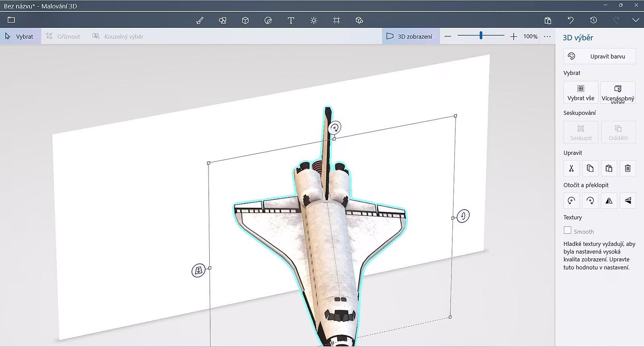644x347 pixels.
Task: Rotate left 90 degrees
Action: [571, 200]
